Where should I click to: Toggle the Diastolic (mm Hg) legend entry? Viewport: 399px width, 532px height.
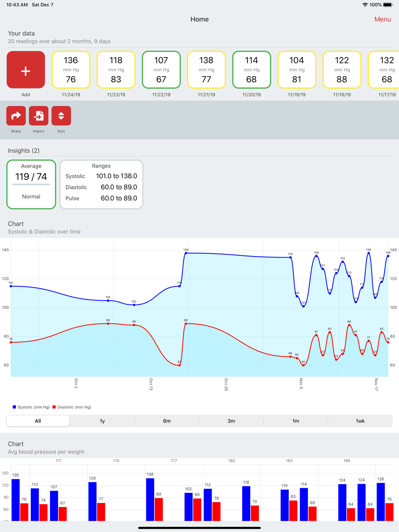tap(72, 407)
